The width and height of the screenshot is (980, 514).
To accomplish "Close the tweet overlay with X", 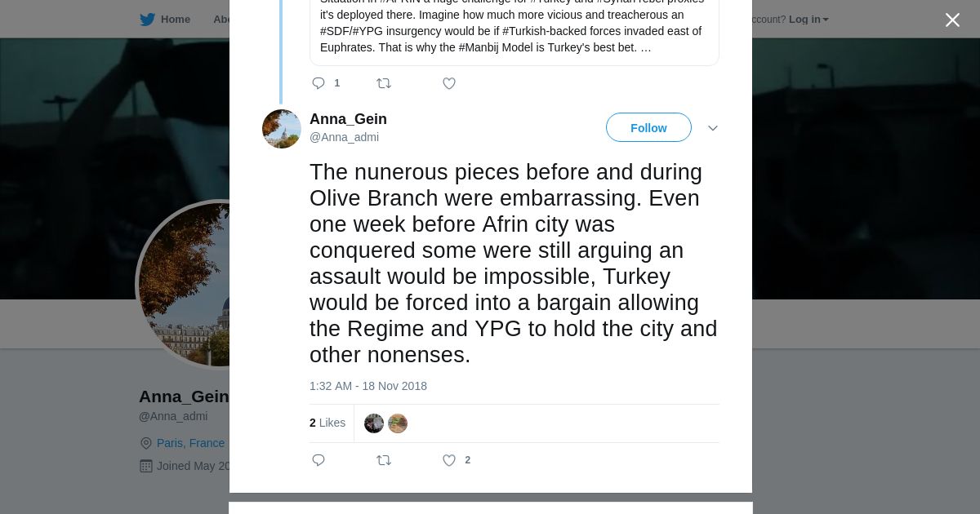I will point(952,20).
